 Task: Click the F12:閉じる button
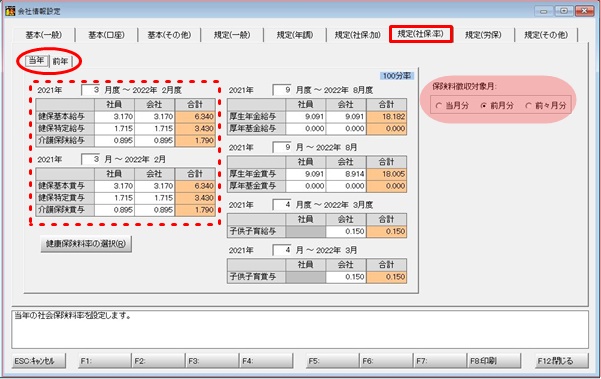click(x=562, y=361)
